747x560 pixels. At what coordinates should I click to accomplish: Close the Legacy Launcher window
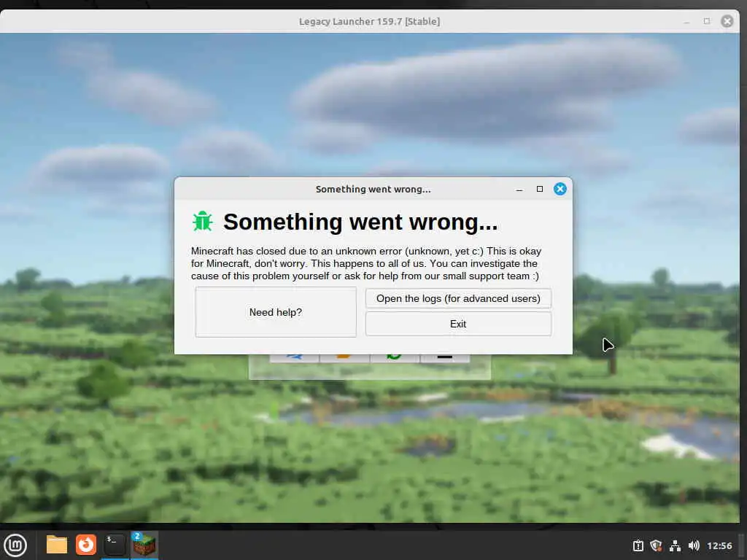coord(727,21)
